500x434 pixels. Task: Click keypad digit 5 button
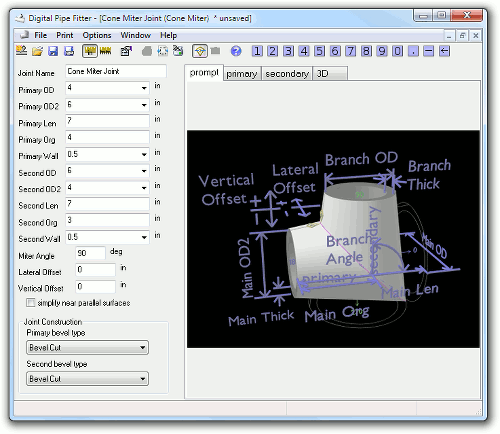[x=319, y=51]
